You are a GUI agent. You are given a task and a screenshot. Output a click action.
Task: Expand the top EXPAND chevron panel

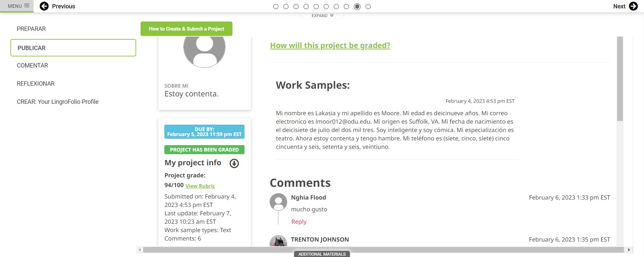tap(322, 15)
